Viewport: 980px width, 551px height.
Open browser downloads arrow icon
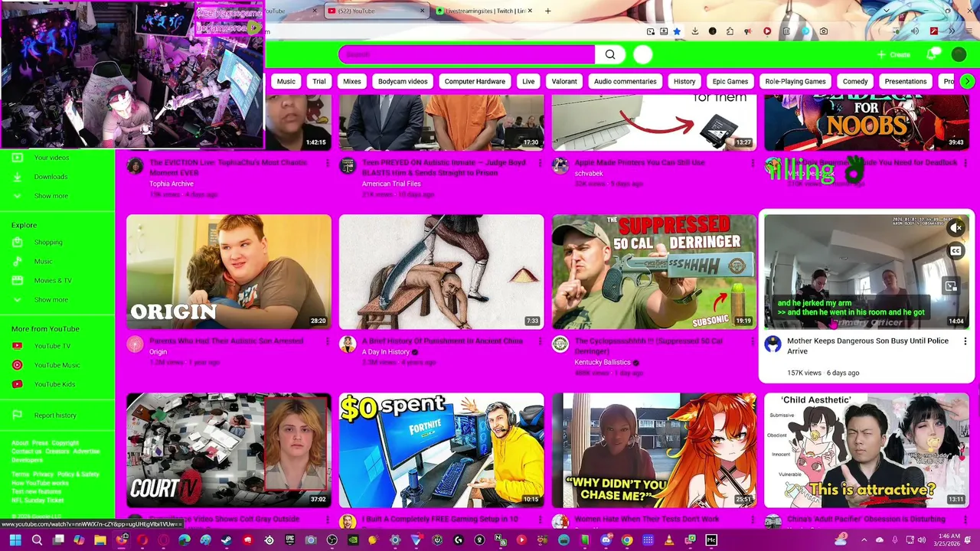coord(695,31)
